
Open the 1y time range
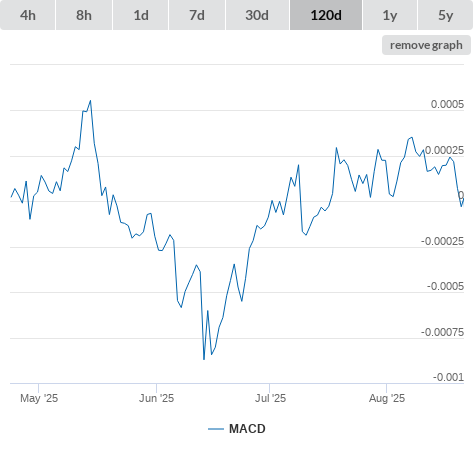[390, 15]
